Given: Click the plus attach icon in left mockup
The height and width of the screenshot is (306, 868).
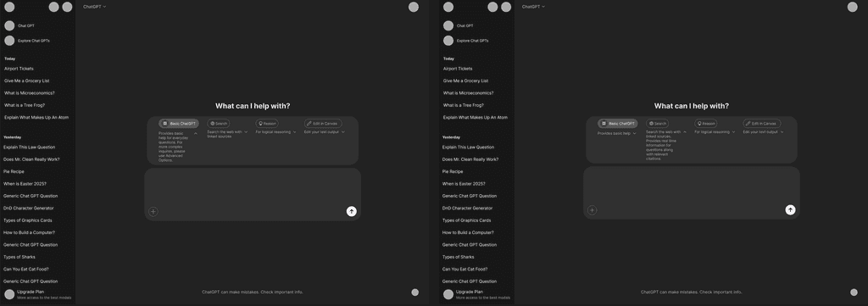Looking at the screenshot, I should pos(153,211).
